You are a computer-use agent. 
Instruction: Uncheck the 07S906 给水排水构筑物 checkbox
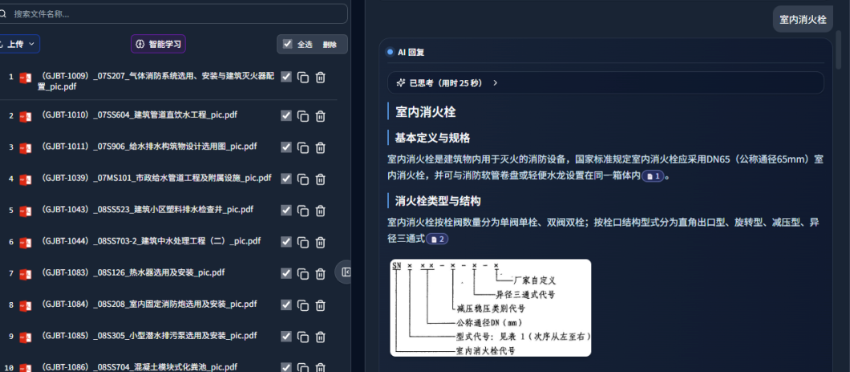(286, 147)
